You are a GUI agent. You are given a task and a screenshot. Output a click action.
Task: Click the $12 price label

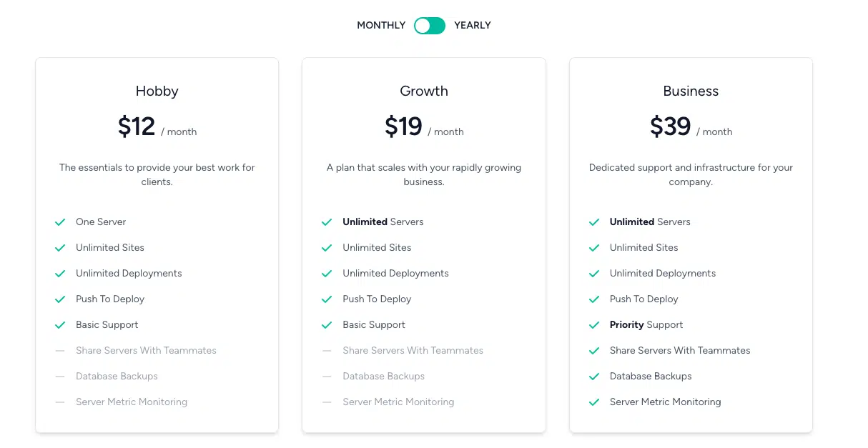(136, 126)
